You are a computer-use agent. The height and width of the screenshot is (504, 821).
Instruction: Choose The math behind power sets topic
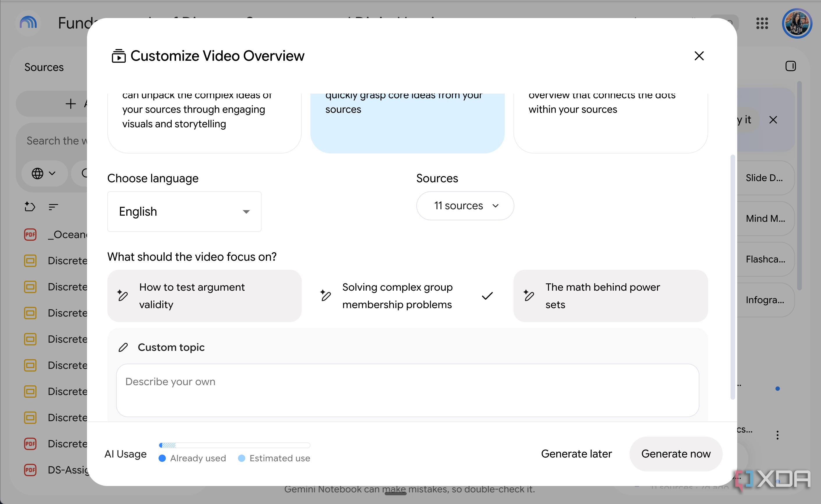pyautogui.click(x=610, y=296)
